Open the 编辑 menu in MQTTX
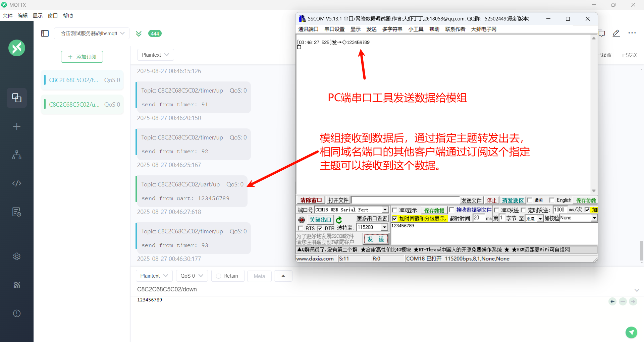Image resolution: width=644 pixels, height=342 pixels. pos(22,15)
